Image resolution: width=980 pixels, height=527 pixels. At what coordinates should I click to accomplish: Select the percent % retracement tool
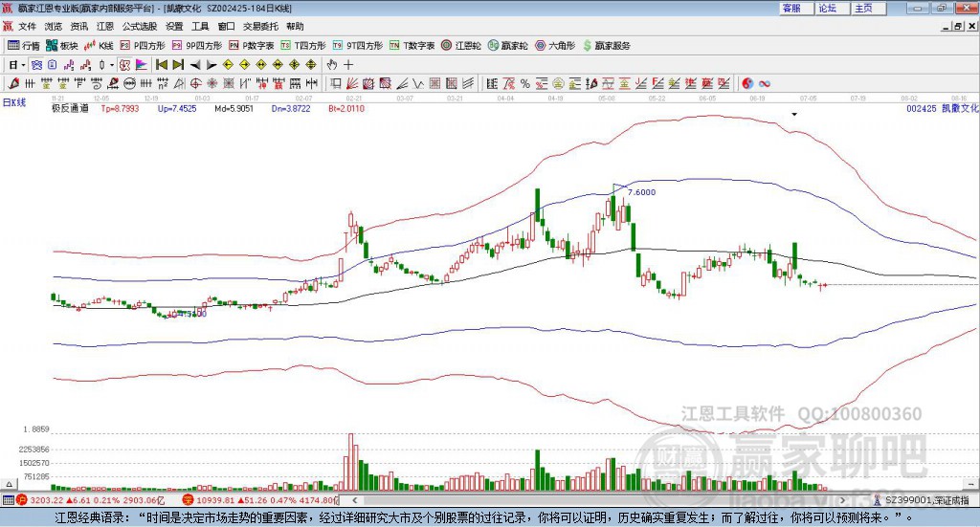point(525,83)
